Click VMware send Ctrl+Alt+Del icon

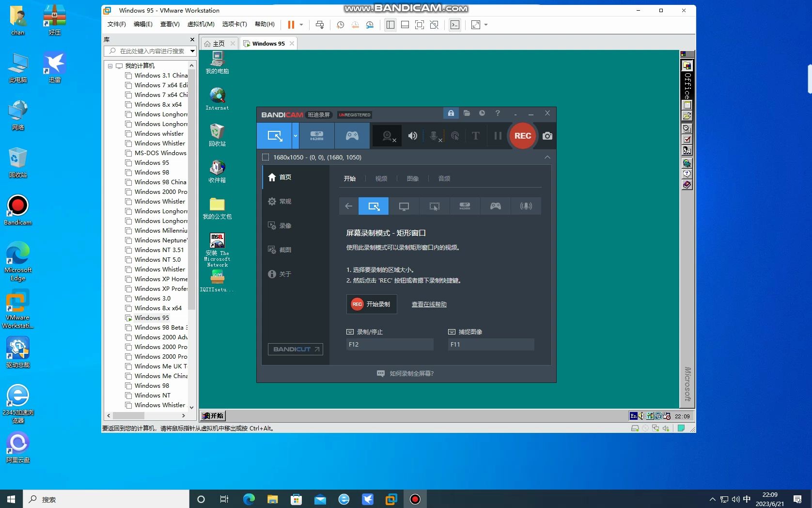pyautogui.click(x=320, y=25)
